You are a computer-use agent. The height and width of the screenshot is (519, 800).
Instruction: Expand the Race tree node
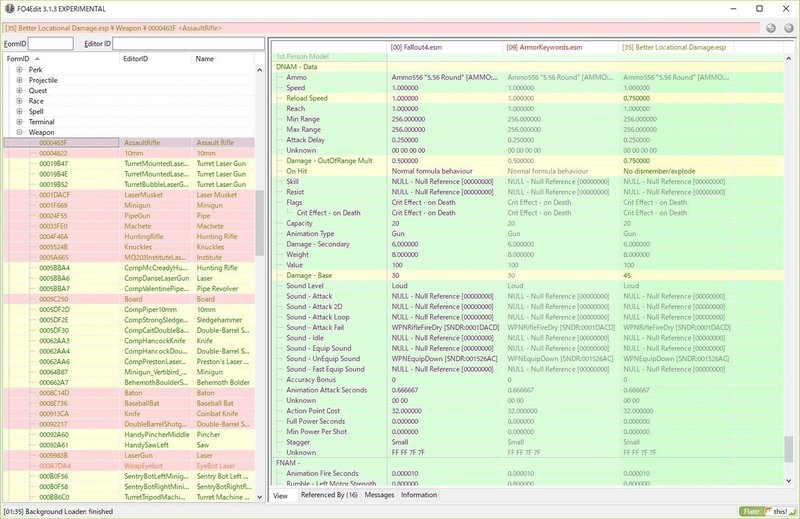point(19,101)
